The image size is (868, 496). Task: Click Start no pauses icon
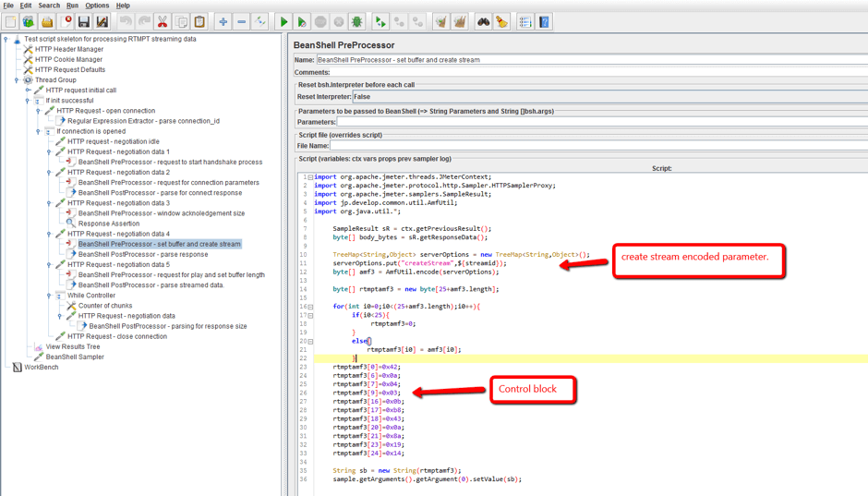pyautogui.click(x=302, y=22)
